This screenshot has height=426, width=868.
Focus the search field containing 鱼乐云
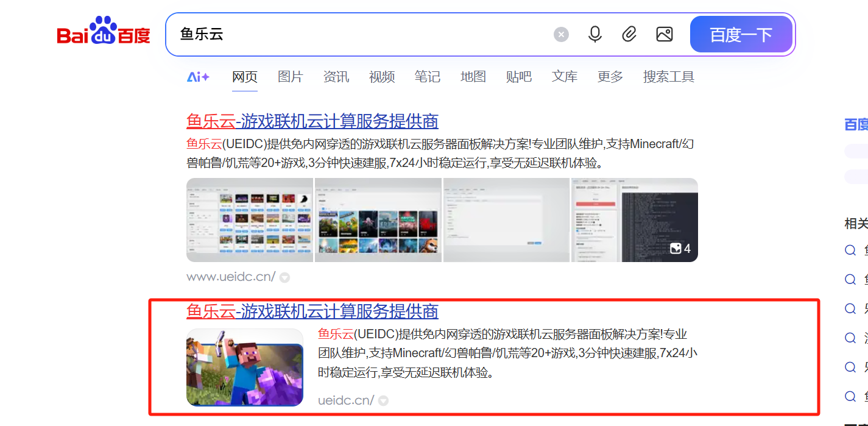[x=359, y=34]
